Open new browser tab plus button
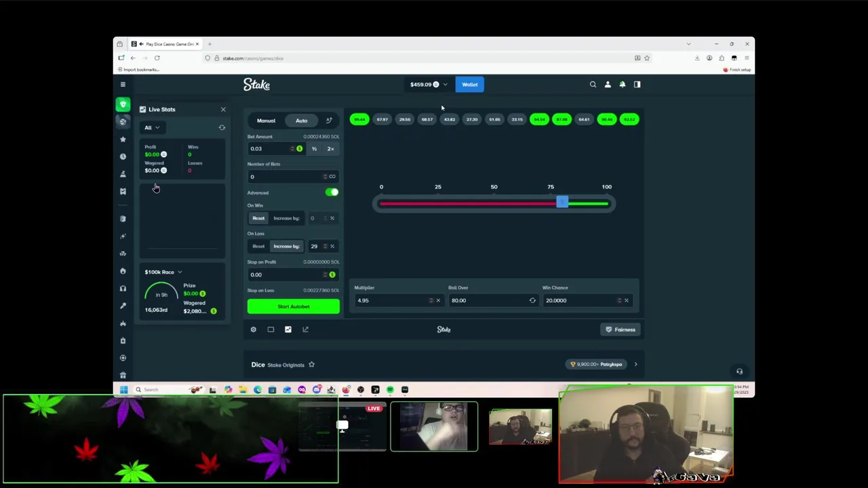Viewport: 868px width, 488px height. pyautogui.click(x=210, y=44)
